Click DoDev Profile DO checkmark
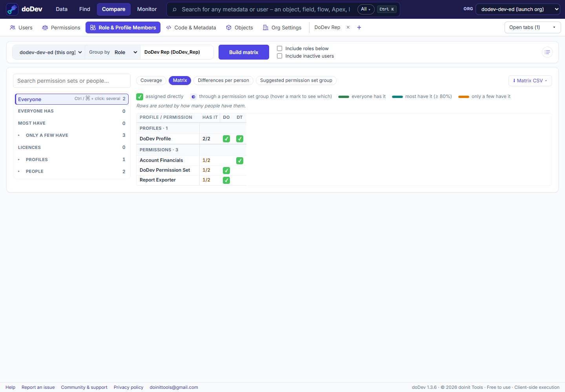565x392 pixels. [226, 139]
